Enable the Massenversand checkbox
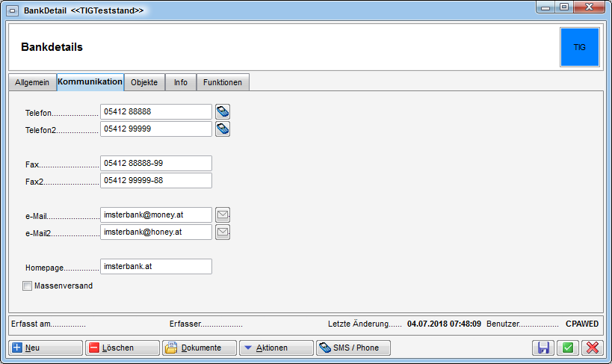This screenshot has width=612, height=364. point(28,286)
